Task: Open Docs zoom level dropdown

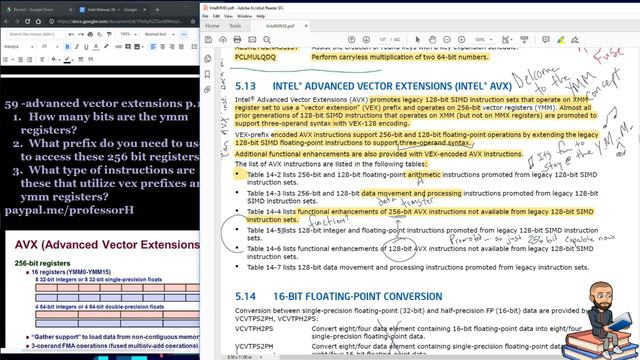Action: point(128,34)
